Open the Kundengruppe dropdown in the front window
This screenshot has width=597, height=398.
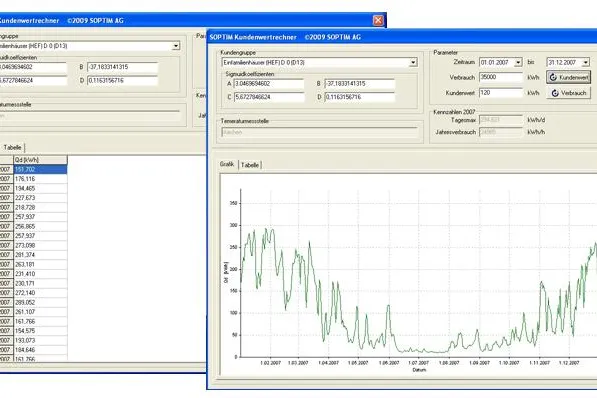[x=413, y=62]
